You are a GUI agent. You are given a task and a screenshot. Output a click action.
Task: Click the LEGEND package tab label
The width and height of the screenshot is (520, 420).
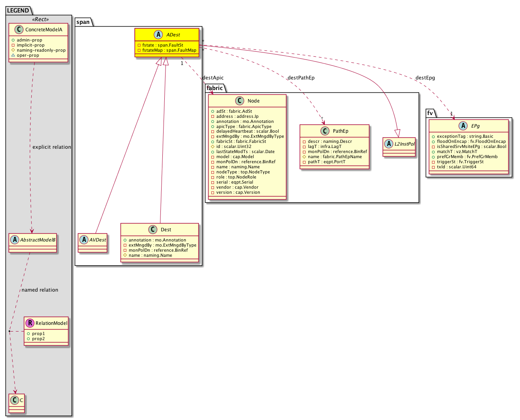(18, 11)
